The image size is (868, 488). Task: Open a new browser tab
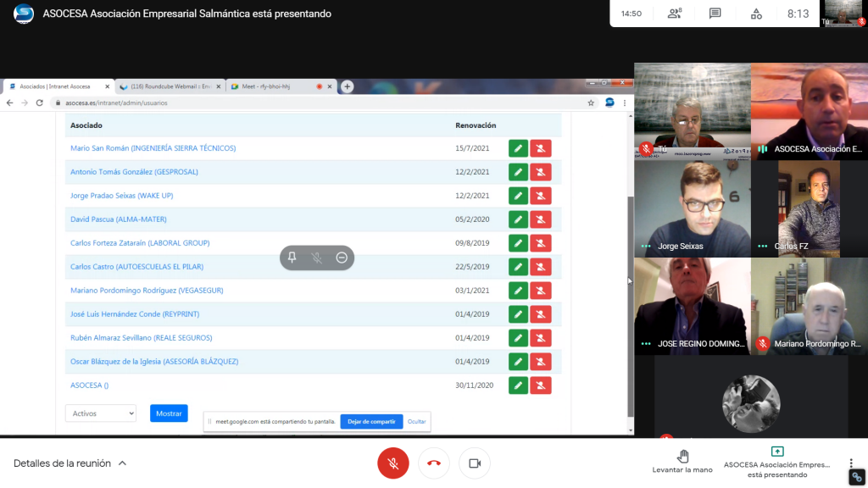click(x=347, y=86)
